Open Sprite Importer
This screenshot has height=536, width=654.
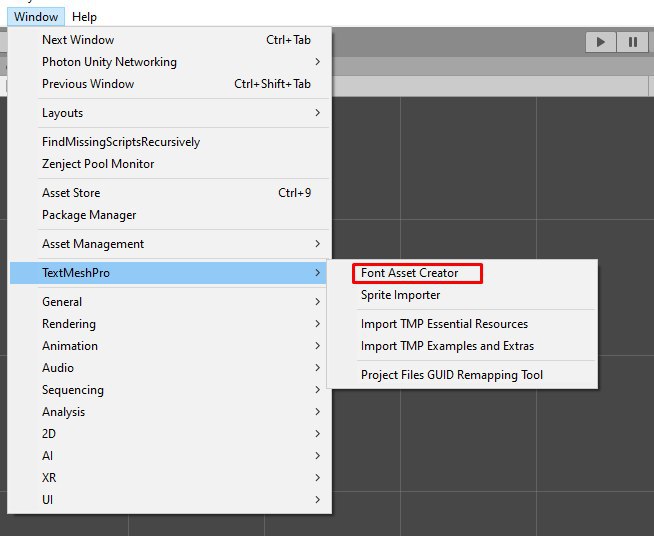(x=462, y=295)
